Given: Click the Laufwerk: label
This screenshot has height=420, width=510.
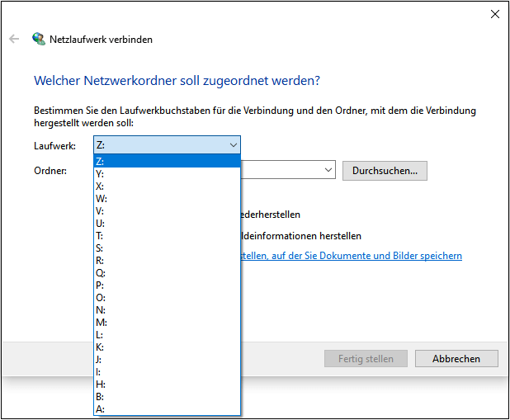Looking at the screenshot, I should pyautogui.click(x=54, y=145).
